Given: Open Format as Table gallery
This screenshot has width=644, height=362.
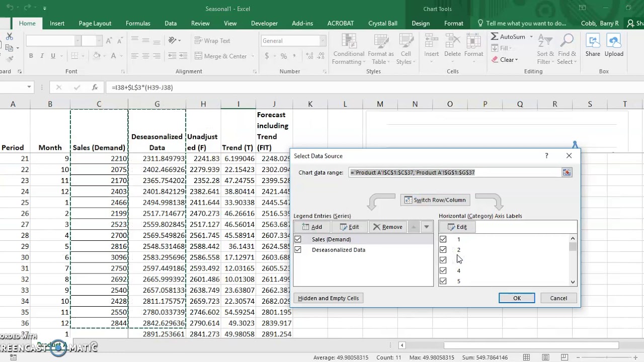Looking at the screenshot, I should tap(380, 49).
